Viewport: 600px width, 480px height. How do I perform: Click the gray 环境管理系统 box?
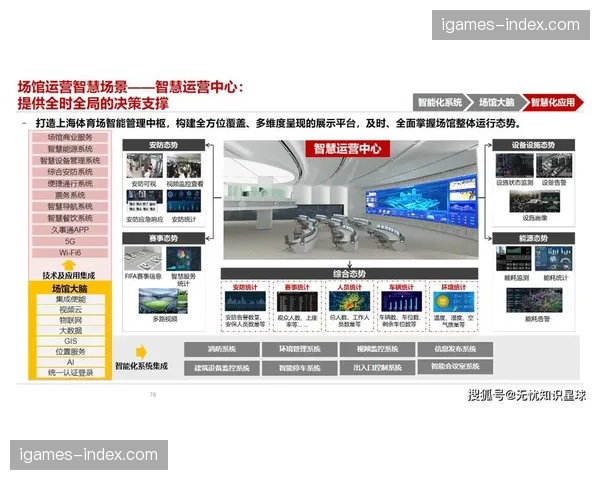coord(300,349)
